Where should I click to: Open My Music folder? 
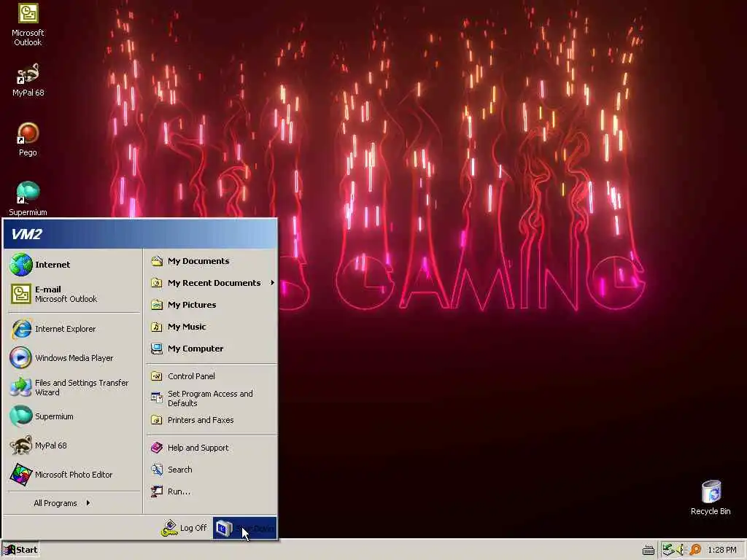pyautogui.click(x=211, y=327)
